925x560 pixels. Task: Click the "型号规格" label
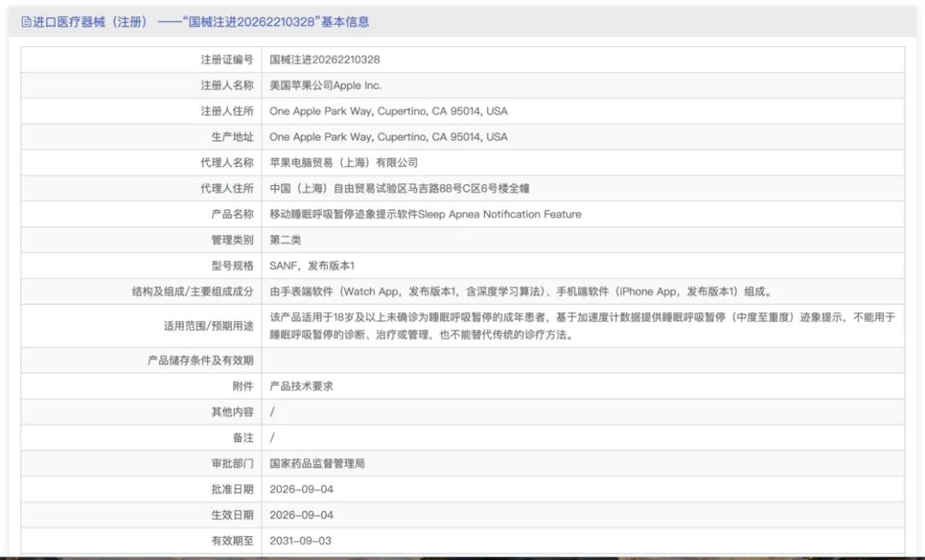click(232, 265)
